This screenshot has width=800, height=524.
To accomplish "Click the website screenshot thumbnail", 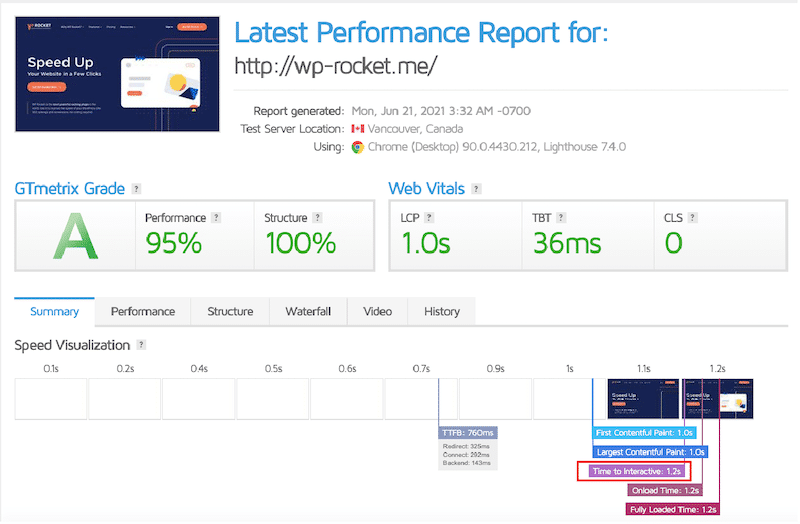I will click(x=117, y=73).
